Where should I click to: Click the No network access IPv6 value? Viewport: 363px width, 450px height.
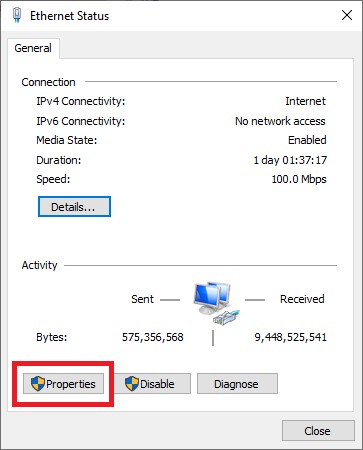click(280, 121)
